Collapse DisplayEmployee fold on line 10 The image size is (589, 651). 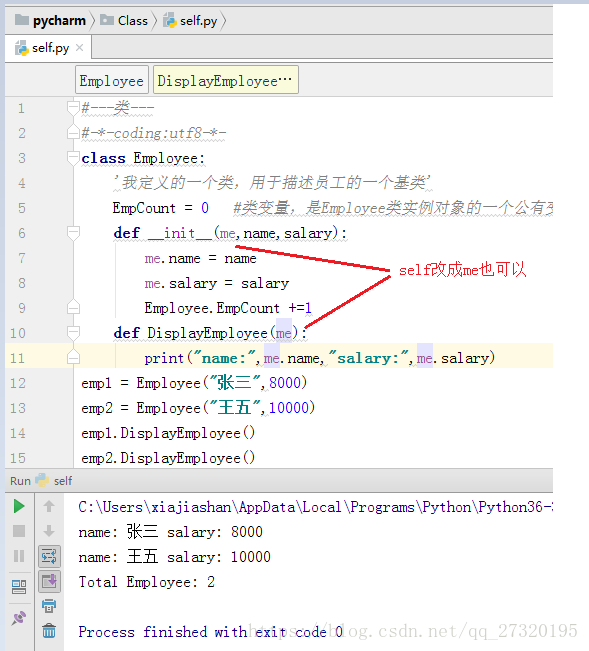[x=73, y=333]
